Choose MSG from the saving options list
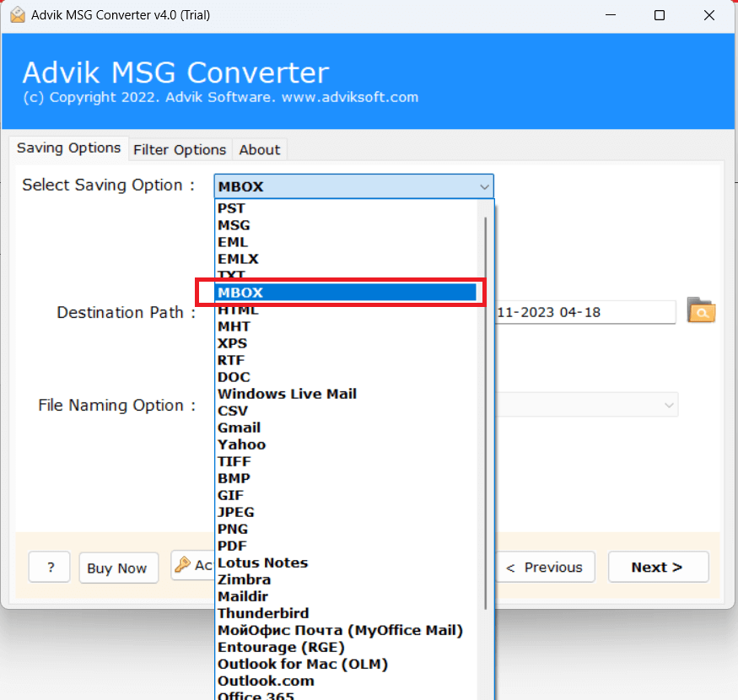This screenshot has height=700, width=738. pyautogui.click(x=347, y=225)
